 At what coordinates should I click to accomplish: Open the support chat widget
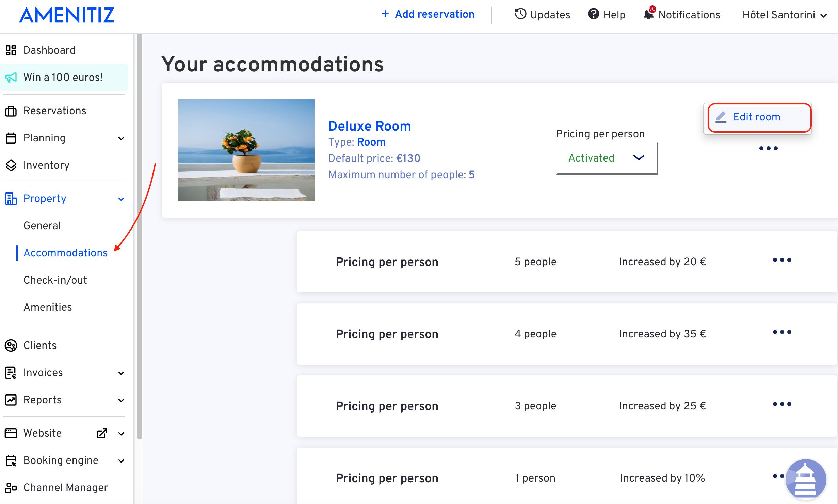pos(806,480)
